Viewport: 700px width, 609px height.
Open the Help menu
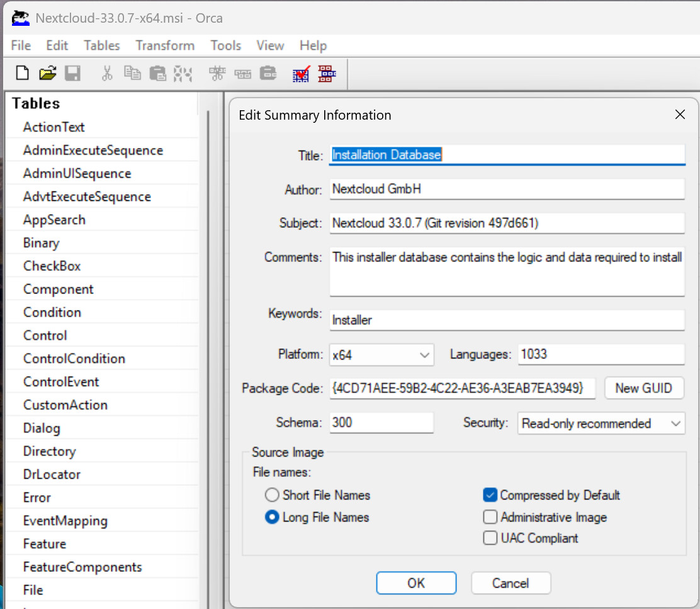(313, 45)
